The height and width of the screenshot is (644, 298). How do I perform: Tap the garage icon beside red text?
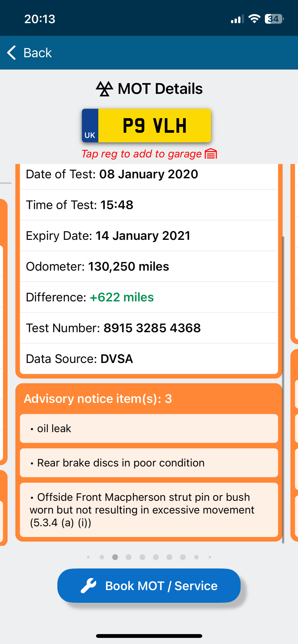coord(211,154)
